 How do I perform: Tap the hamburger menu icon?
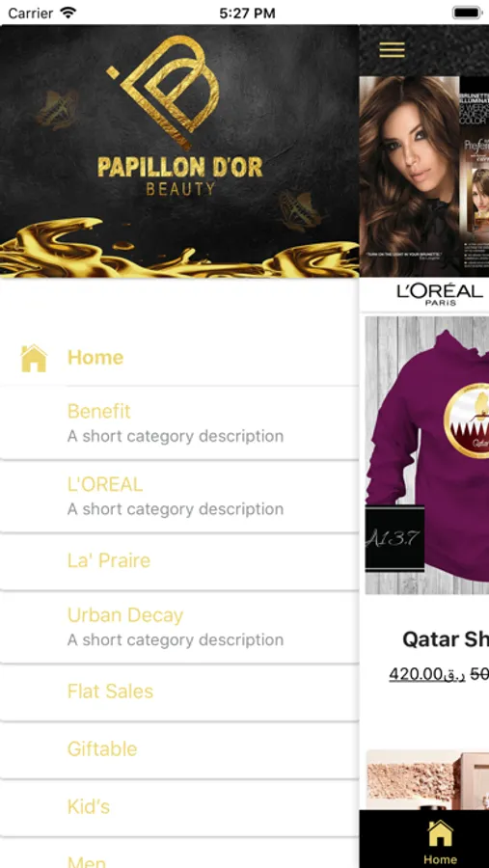pos(392,50)
